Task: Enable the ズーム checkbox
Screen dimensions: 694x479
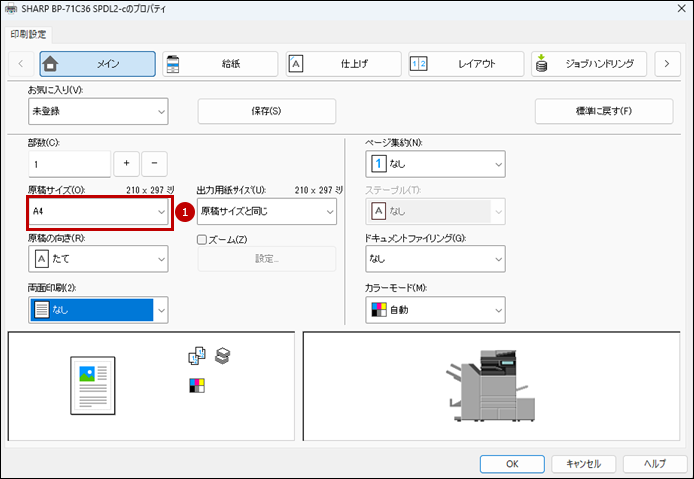Action: [x=203, y=239]
